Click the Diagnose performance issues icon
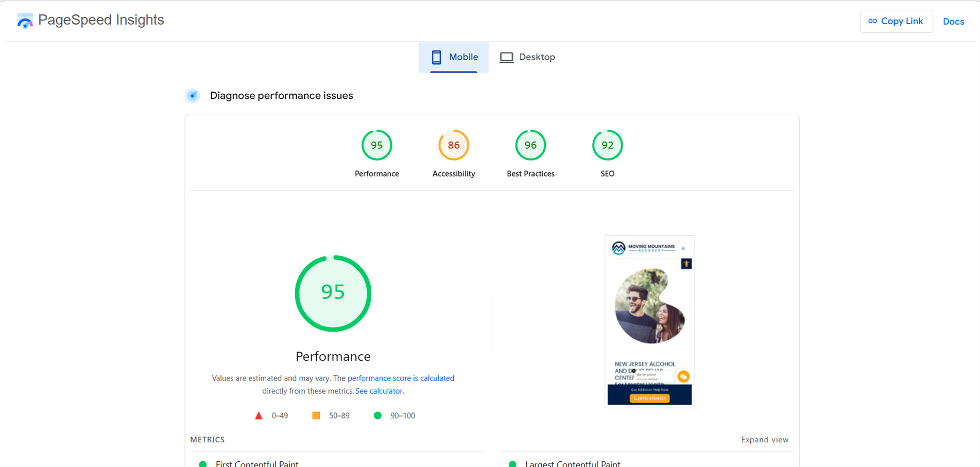Viewport: 980px width, 467px height. pyautogui.click(x=193, y=96)
